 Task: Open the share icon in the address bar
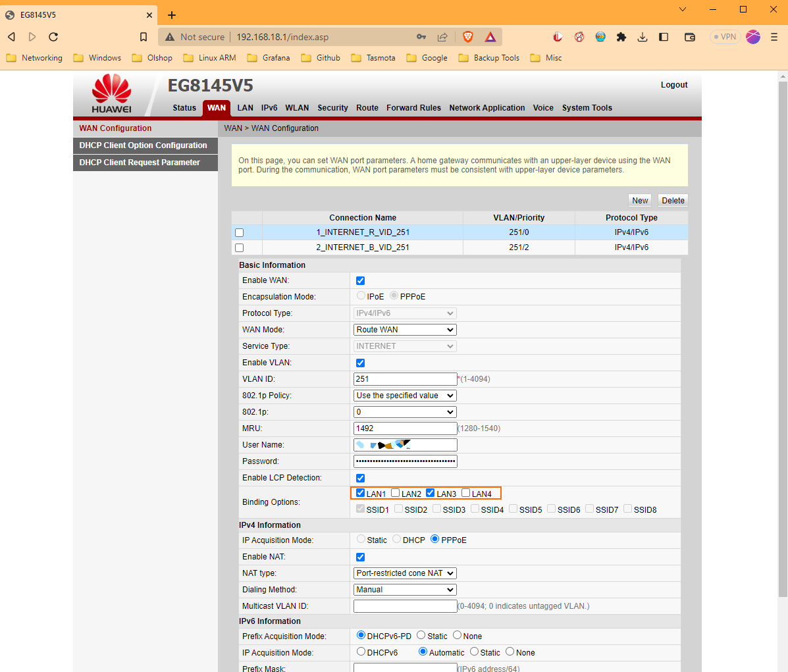442,37
